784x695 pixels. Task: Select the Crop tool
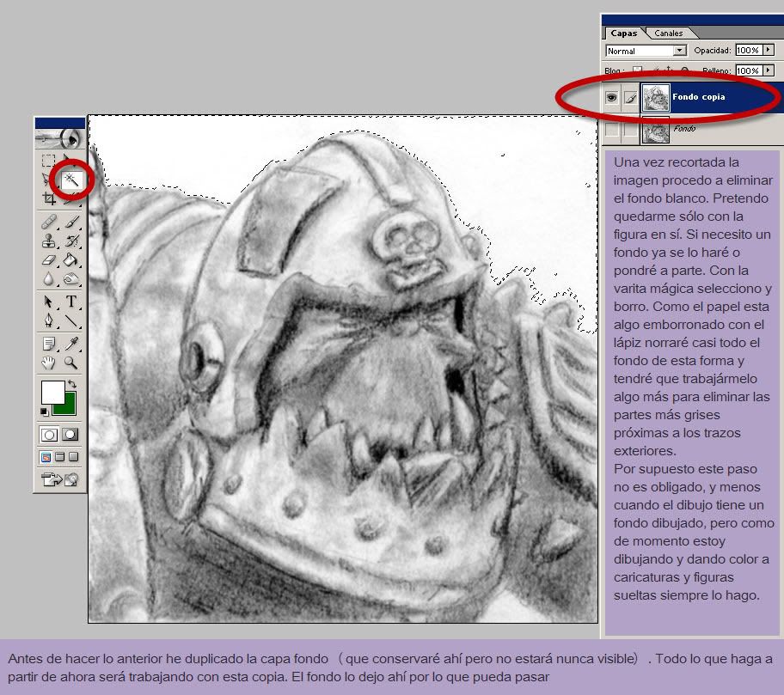[48, 198]
